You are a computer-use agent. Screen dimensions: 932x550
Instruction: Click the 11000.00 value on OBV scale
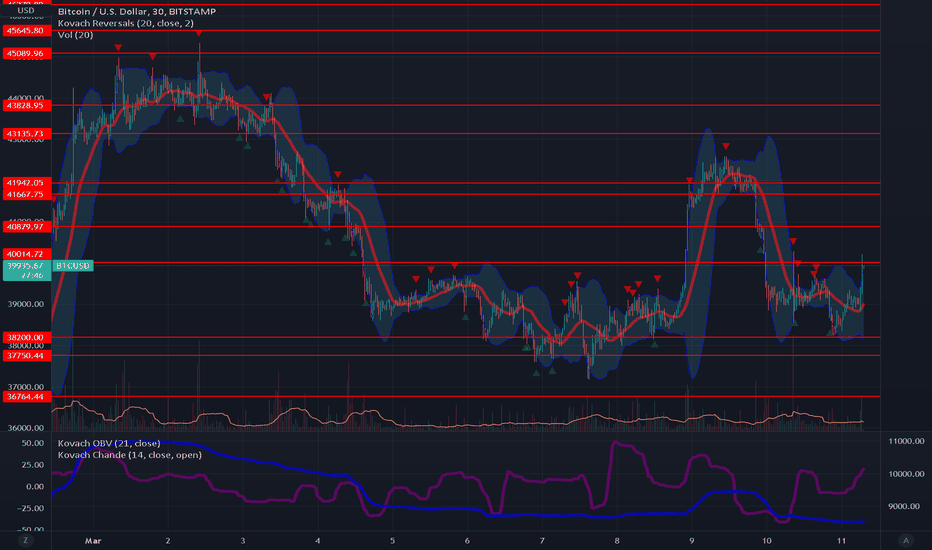pos(906,441)
